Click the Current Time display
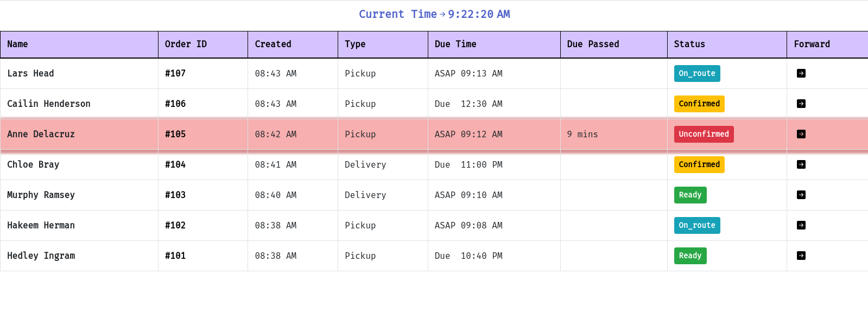Image resolution: width=868 pixels, height=325 pixels. tap(434, 14)
